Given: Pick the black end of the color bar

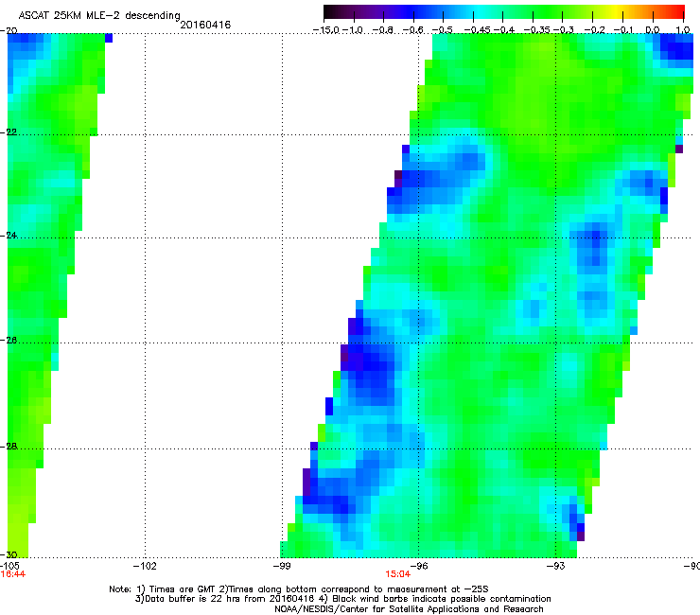Looking at the screenshot, I should (329, 12).
